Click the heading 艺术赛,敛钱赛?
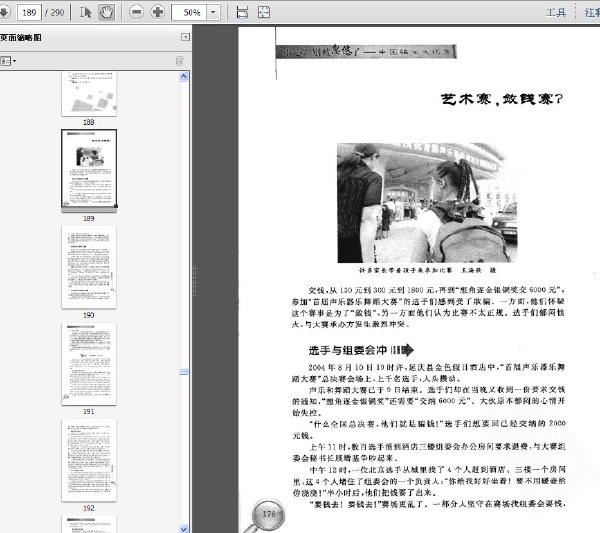 click(502, 99)
